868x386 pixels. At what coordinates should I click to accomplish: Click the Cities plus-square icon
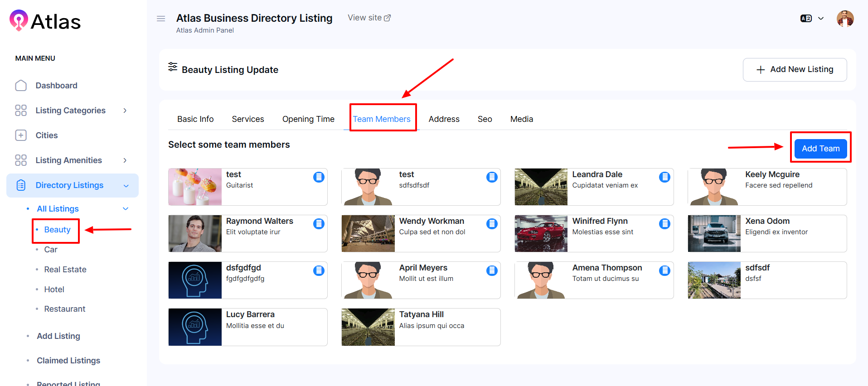21,135
